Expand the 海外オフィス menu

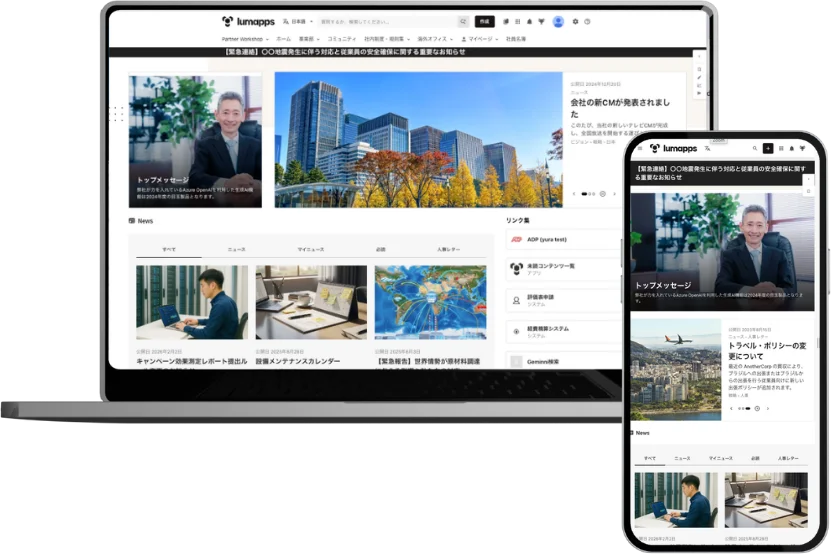click(x=435, y=39)
